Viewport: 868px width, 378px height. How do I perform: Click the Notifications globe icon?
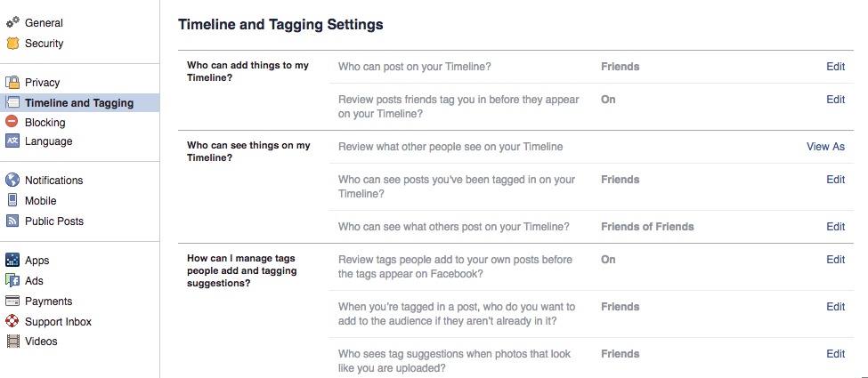pyautogui.click(x=12, y=180)
